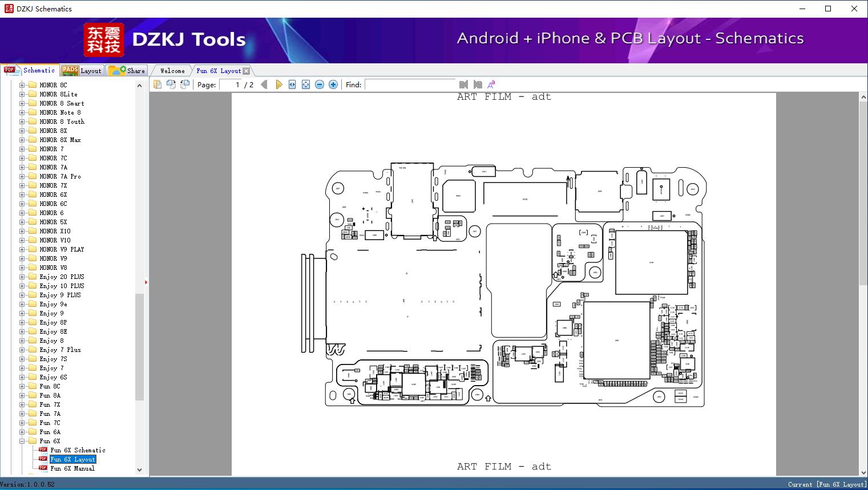This screenshot has height=490, width=868.
Task: Click the Enjoy 9 PLUS folder icon
Action: pos(33,295)
